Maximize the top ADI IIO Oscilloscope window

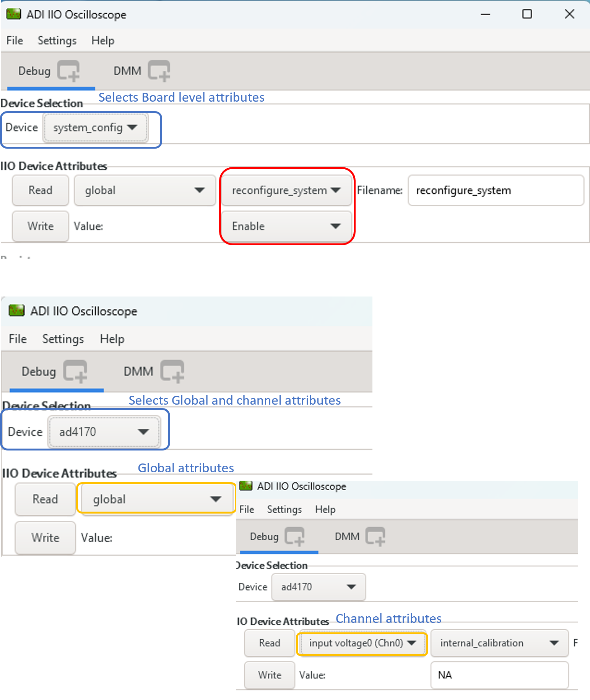point(527,15)
